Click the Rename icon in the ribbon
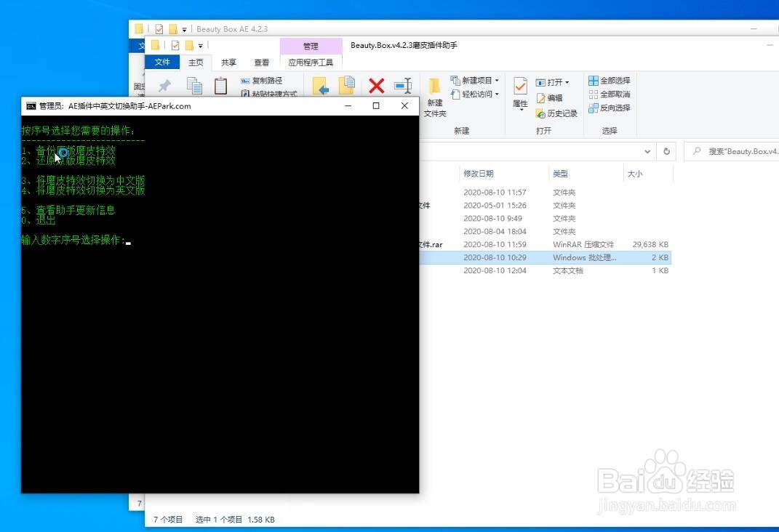 point(403,86)
